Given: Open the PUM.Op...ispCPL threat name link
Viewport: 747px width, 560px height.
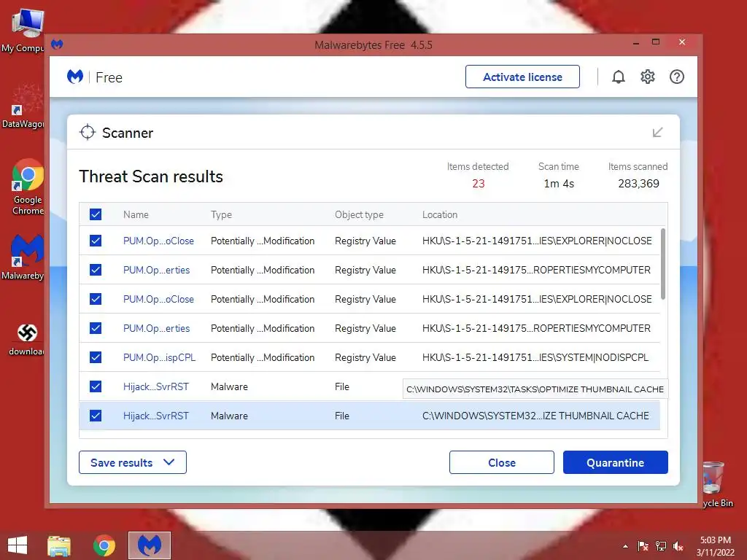Looking at the screenshot, I should pyautogui.click(x=159, y=357).
